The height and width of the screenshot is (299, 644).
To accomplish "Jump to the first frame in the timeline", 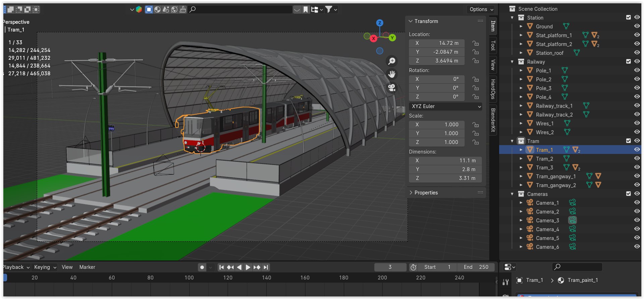I will [221, 267].
